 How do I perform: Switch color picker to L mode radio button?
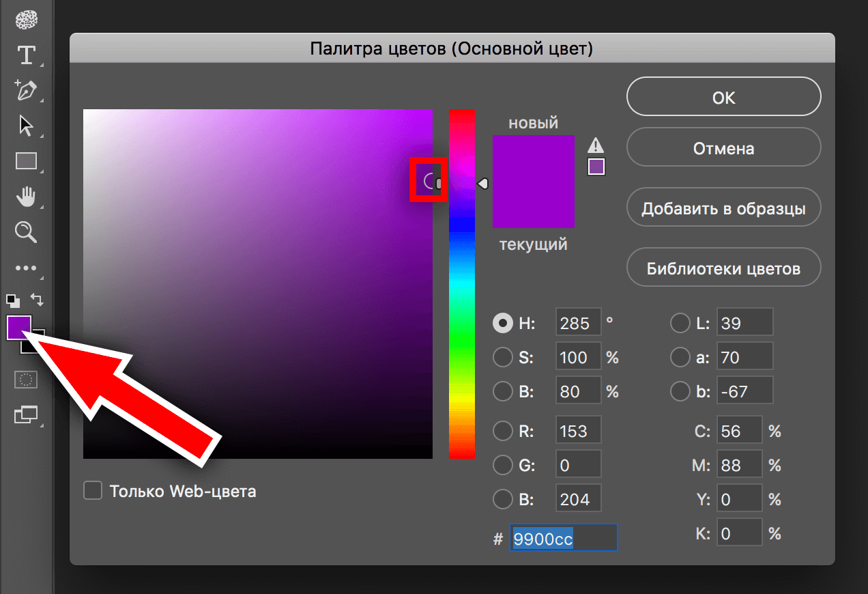(680, 323)
